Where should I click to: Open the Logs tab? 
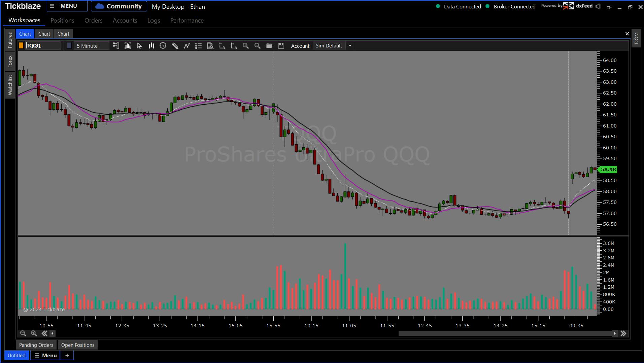154,21
